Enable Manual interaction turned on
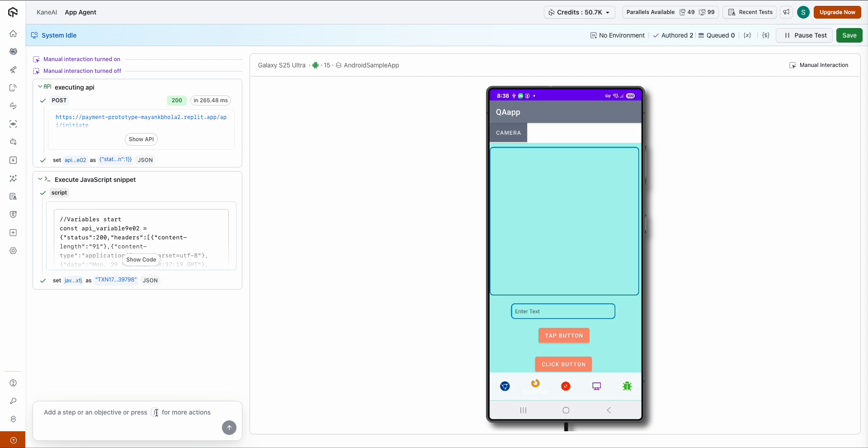 point(82,59)
